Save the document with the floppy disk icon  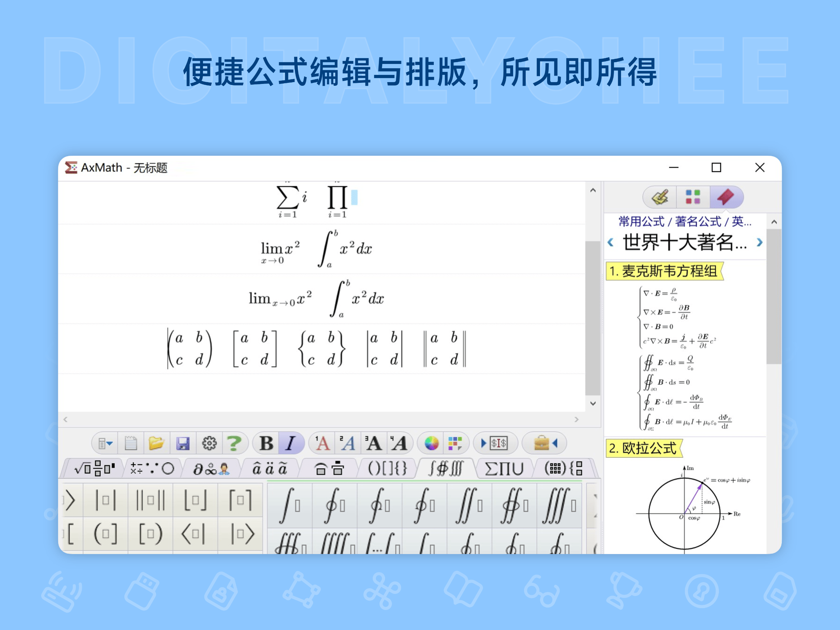click(x=183, y=443)
